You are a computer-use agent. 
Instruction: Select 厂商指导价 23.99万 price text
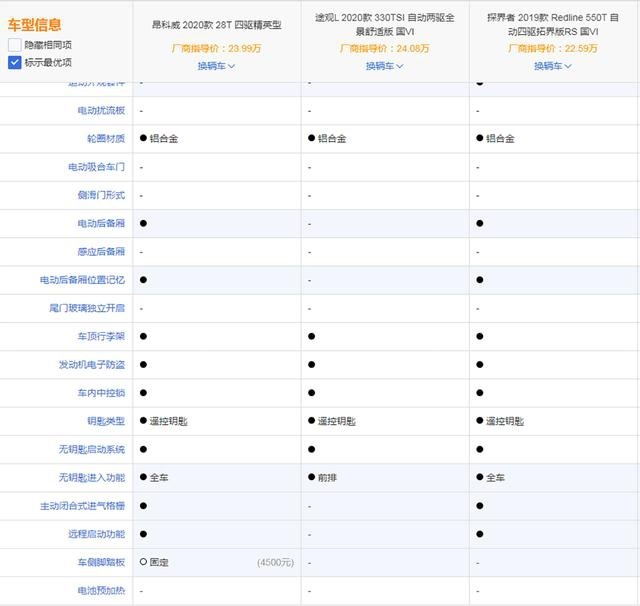(x=216, y=49)
